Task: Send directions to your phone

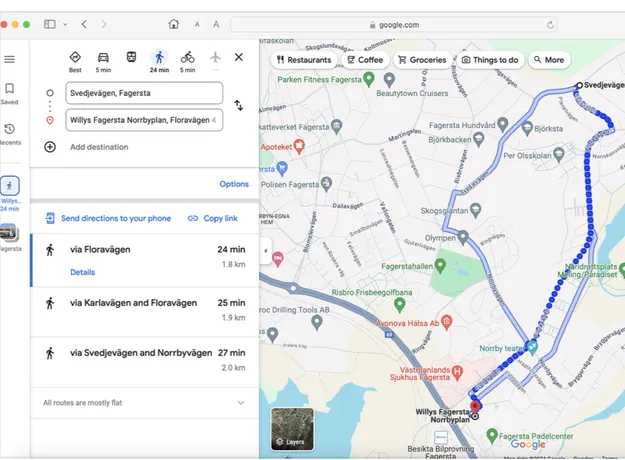Action: click(108, 218)
